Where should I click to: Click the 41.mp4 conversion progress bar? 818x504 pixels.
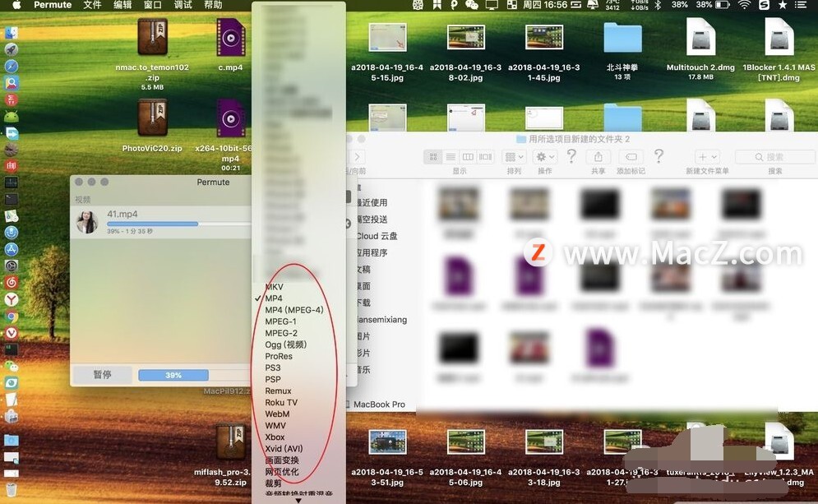click(179, 224)
